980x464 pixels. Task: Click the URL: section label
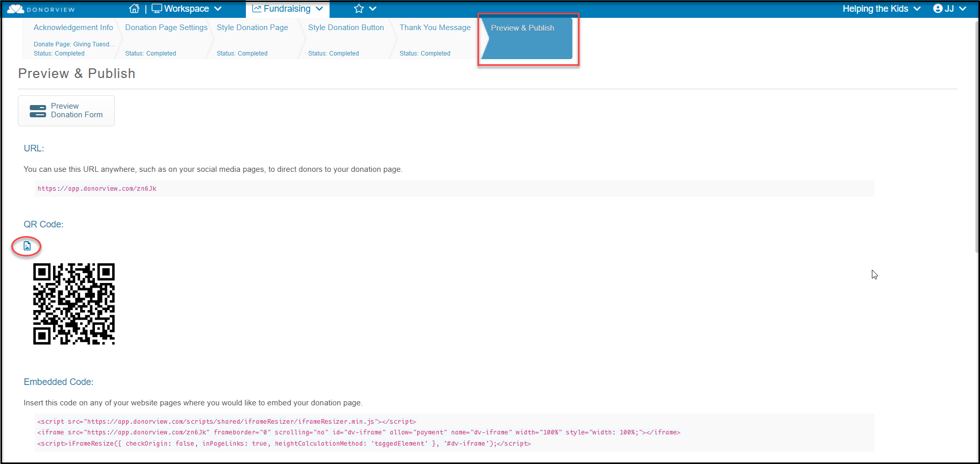coord(34,148)
